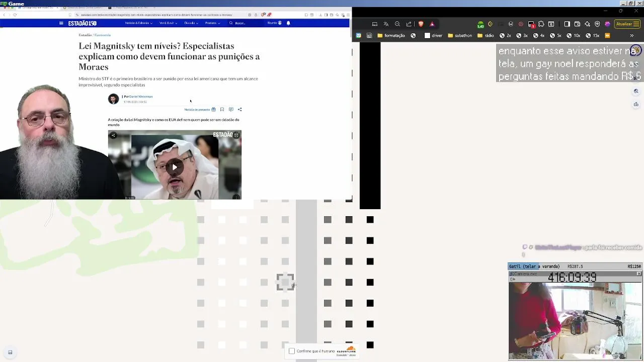This screenshot has height=362, width=644.
Task: Click the Notícia de presente gift link
Action: coord(200,109)
